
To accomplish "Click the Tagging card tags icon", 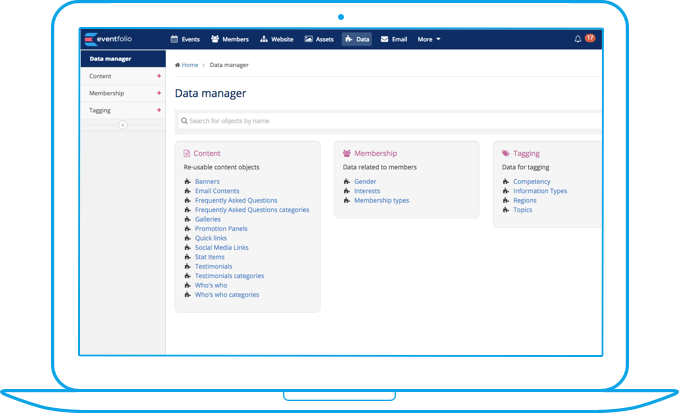I will coord(506,153).
